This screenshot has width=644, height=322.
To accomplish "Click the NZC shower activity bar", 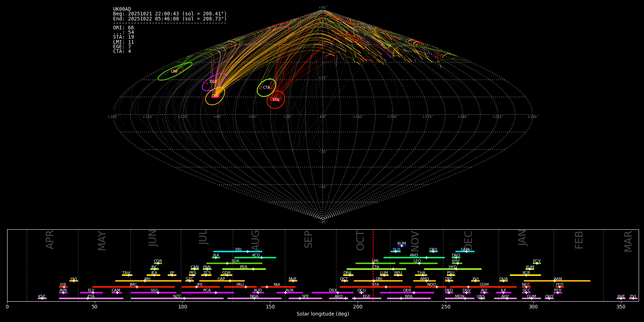I will click(177, 298).
